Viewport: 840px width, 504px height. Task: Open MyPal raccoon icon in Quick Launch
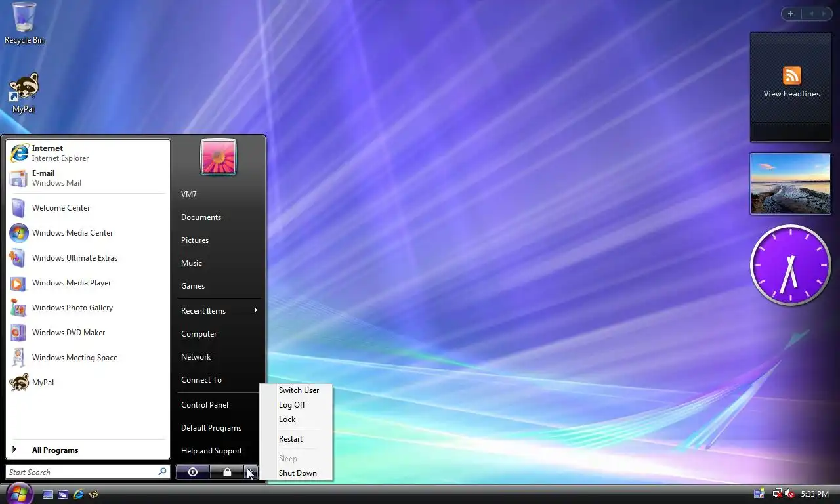(93, 494)
